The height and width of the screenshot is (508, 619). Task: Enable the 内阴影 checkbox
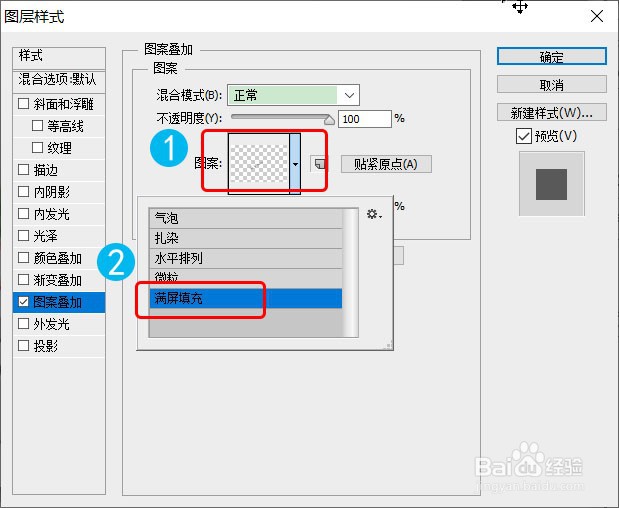tap(24, 192)
